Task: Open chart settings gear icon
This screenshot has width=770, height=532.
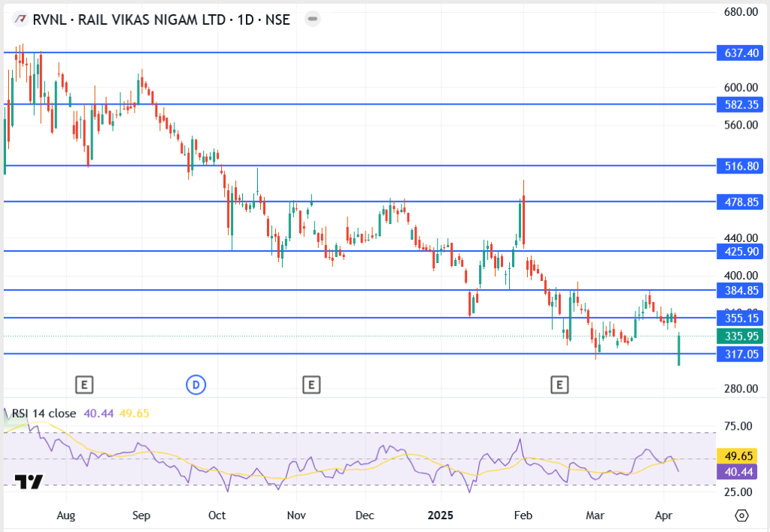Action: 741,516
